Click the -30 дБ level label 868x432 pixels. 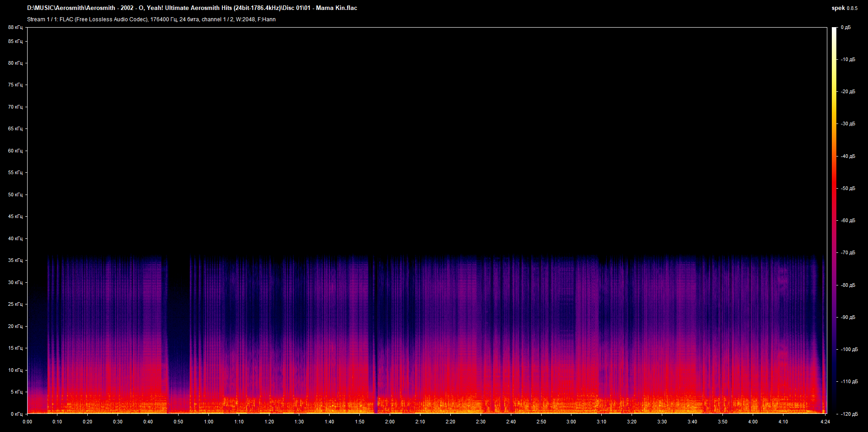pyautogui.click(x=848, y=124)
